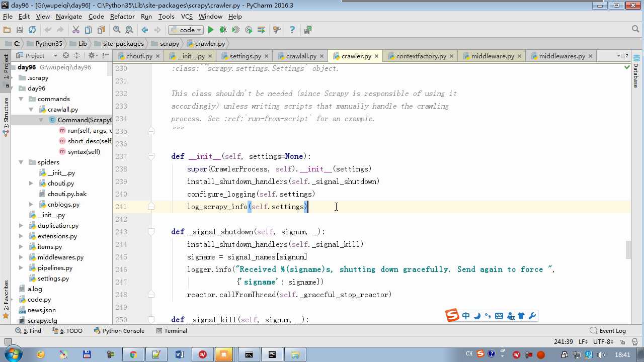Collapse all in Project panel
This screenshot has width=644, height=362.
pyautogui.click(x=77, y=56)
